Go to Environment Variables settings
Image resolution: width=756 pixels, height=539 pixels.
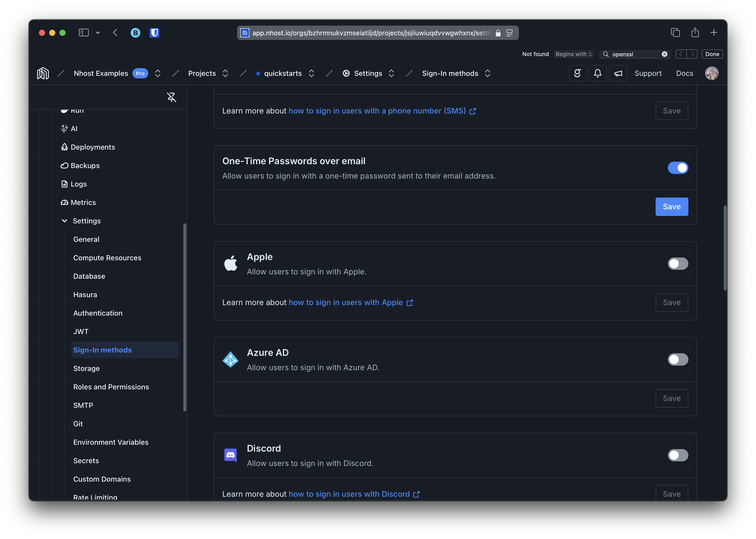coord(111,442)
